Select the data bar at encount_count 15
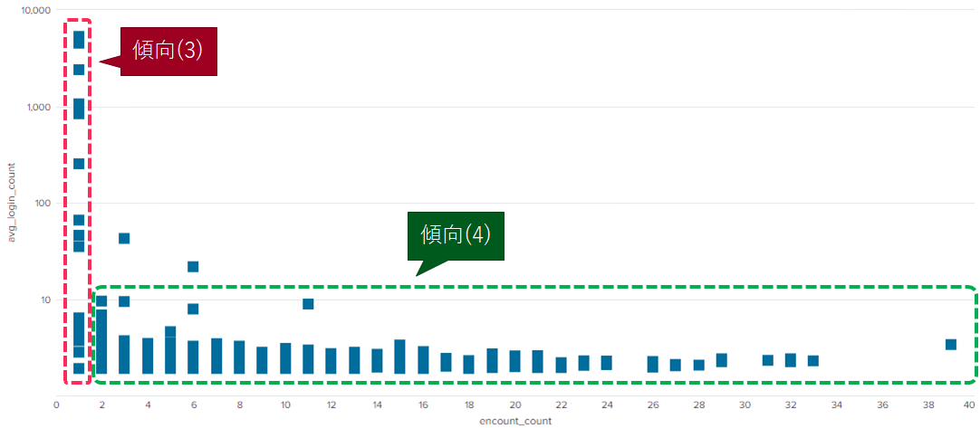 pyautogui.click(x=399, y=357)
